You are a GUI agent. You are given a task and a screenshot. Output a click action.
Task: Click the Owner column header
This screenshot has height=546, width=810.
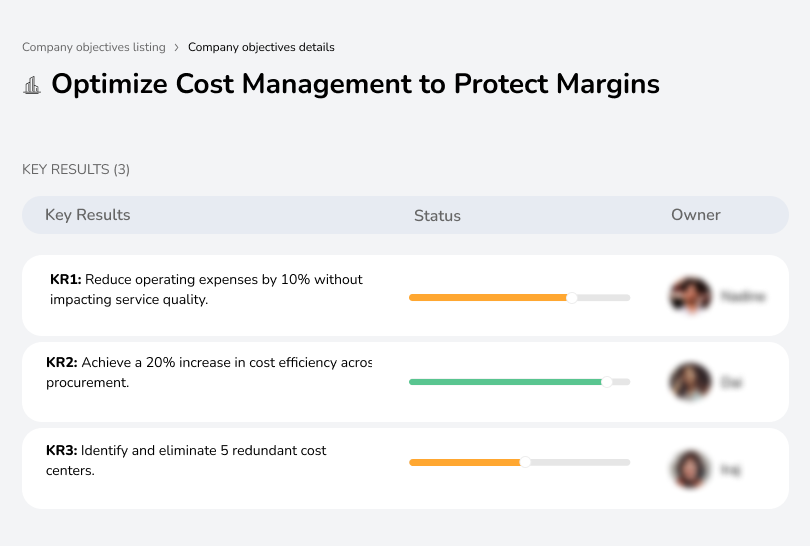(x=695, y=215)
